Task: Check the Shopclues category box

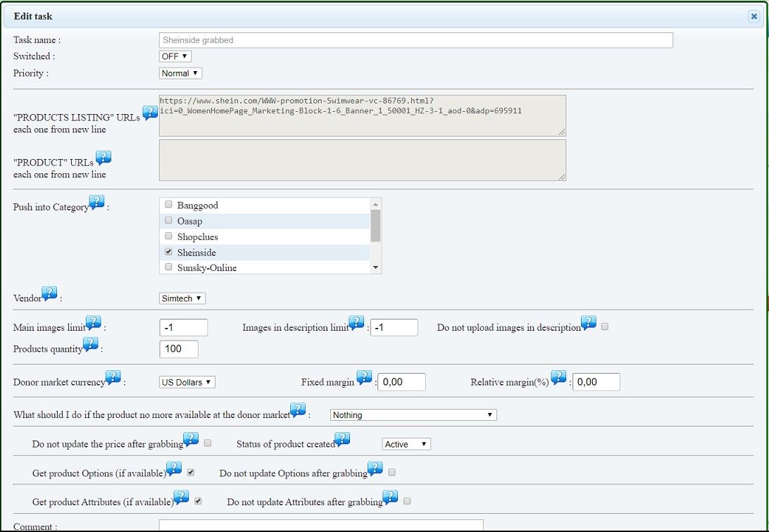Action: 169,236
